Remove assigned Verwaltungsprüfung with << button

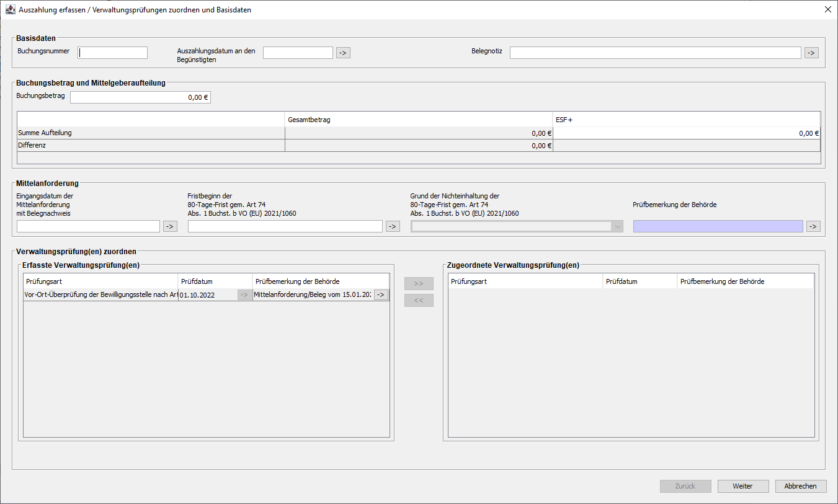pyautogui.click(x=419, y=301)
